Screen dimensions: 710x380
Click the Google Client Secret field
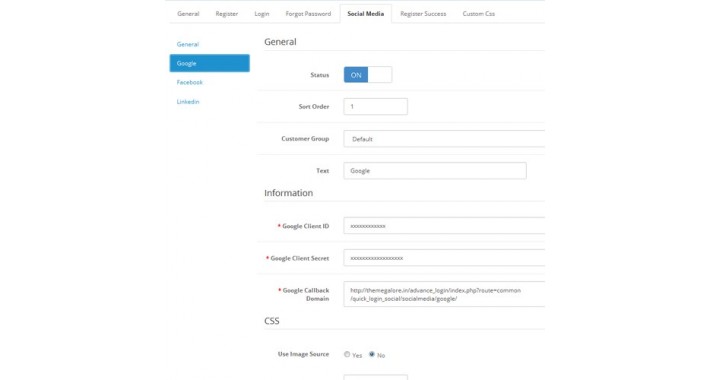444,258
